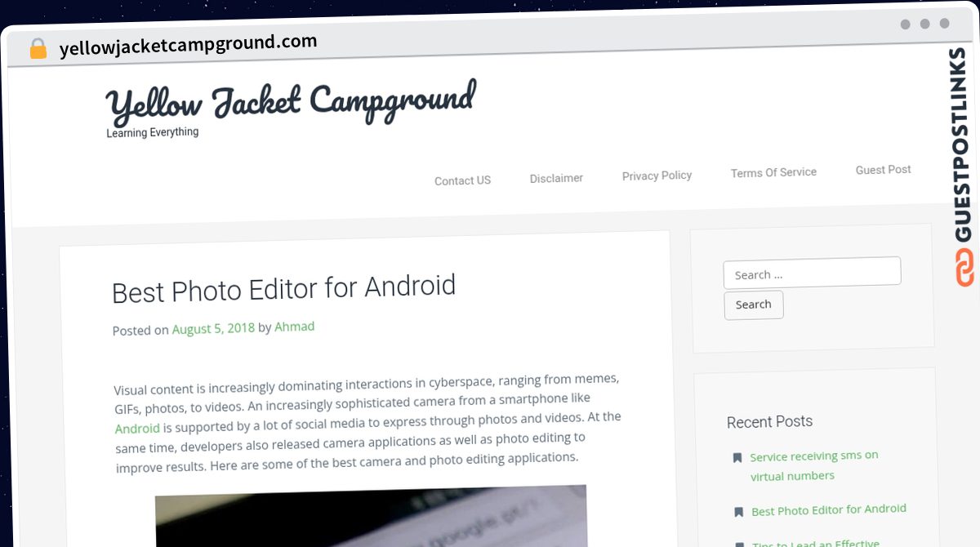Click the bookmark icon beside Service receiving sms
The height and width of the screenshot is (547, 980).
point(737,458)
